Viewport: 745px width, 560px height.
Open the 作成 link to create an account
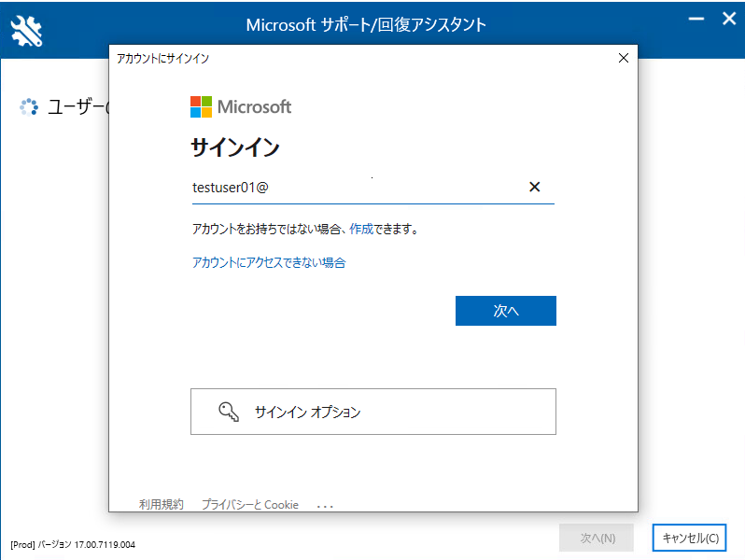click(361, 229)
